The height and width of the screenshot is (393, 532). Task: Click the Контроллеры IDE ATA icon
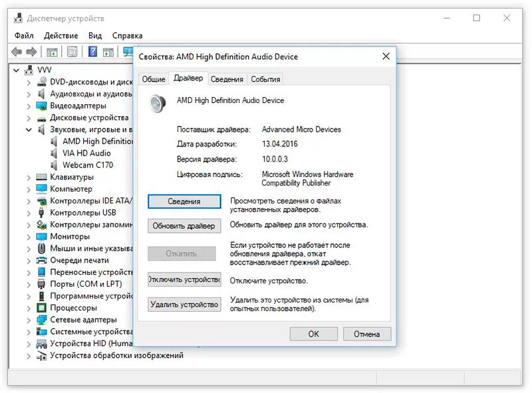click(x=41, y=201)
